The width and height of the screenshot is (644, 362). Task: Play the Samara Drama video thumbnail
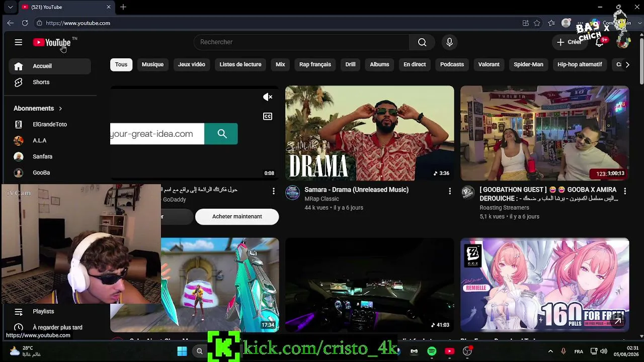370,133
